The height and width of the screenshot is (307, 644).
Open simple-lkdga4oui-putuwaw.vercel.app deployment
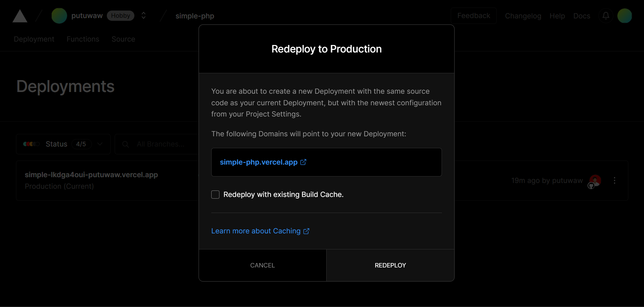point(91,175)
